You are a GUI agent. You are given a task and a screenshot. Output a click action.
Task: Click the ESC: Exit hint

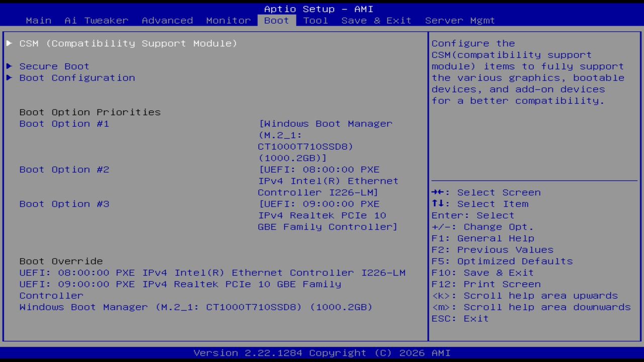pyautogui.click(x=460, y=318)
